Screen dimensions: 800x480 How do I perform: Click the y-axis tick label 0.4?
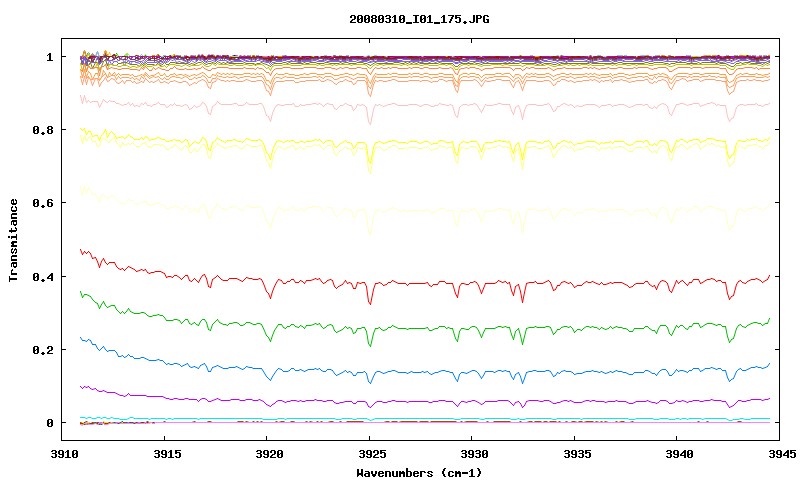pos(42,276)
